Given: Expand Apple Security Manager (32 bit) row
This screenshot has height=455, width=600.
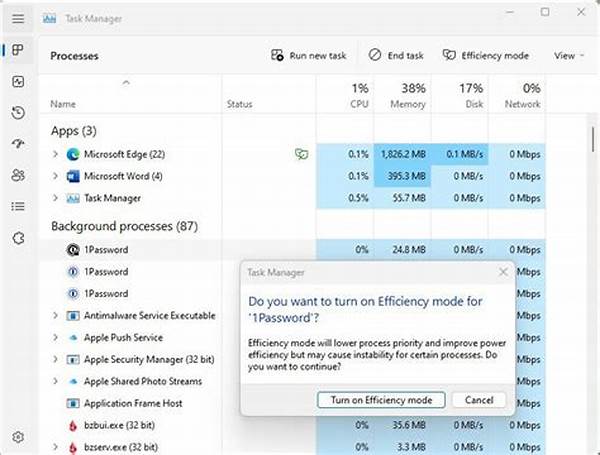Looking at the screenshot, I should click(x=55, y=359).
